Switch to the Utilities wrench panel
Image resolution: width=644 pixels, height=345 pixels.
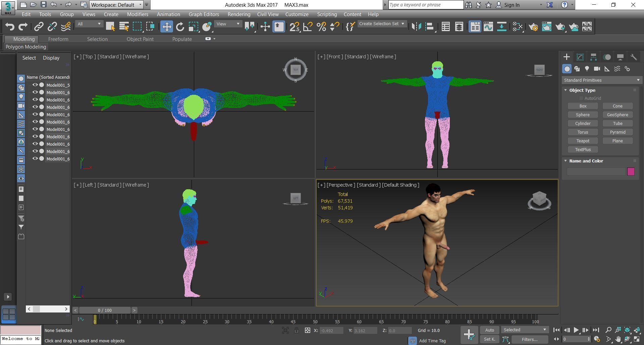pyautogui.click(x=634, y=57)
